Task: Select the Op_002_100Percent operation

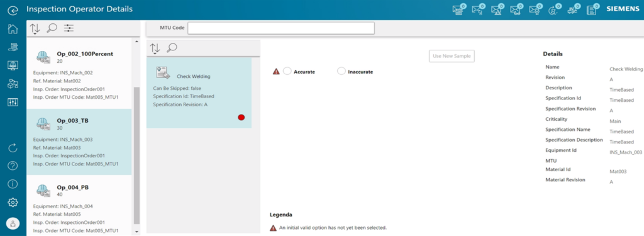Action: [79, 73]
